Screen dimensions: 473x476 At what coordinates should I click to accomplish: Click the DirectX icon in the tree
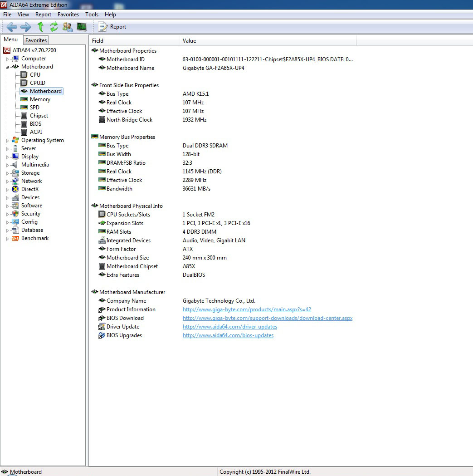coord(15,189)
